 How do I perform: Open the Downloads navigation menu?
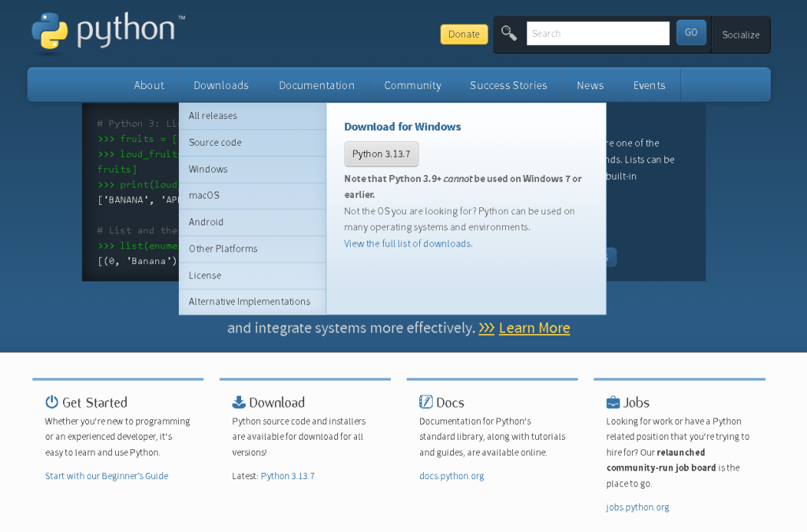(221, 85)
